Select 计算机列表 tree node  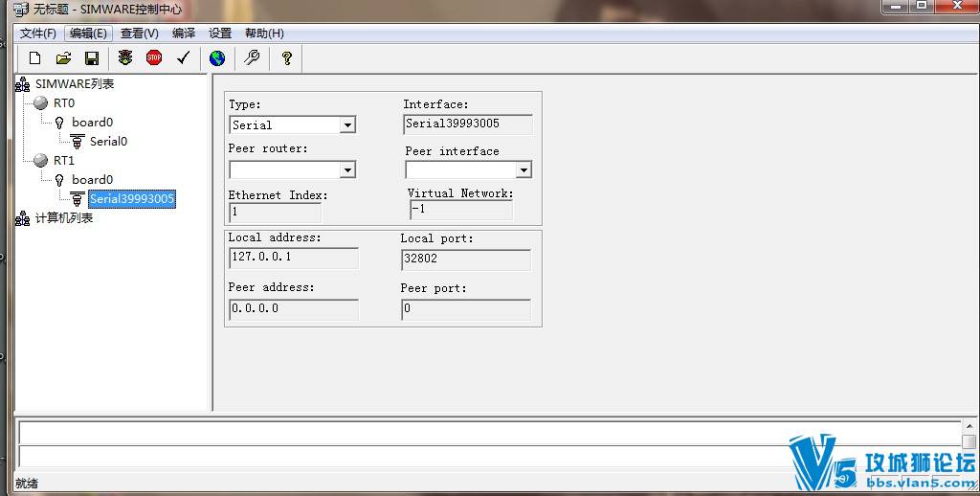pos(64,217)
